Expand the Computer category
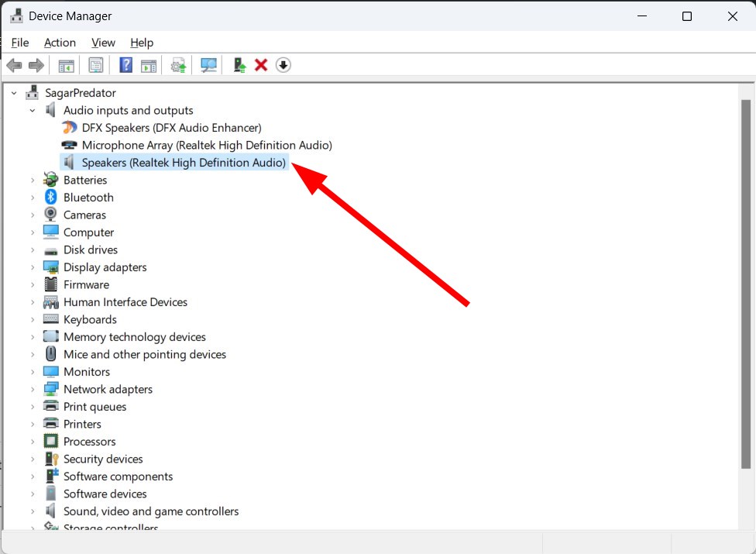This screenshot has width=756, height=554. 33,232
